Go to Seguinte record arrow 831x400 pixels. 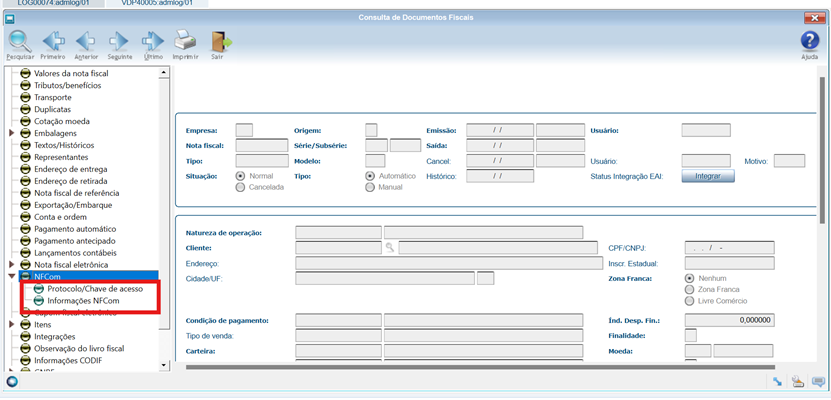(119, 41)
